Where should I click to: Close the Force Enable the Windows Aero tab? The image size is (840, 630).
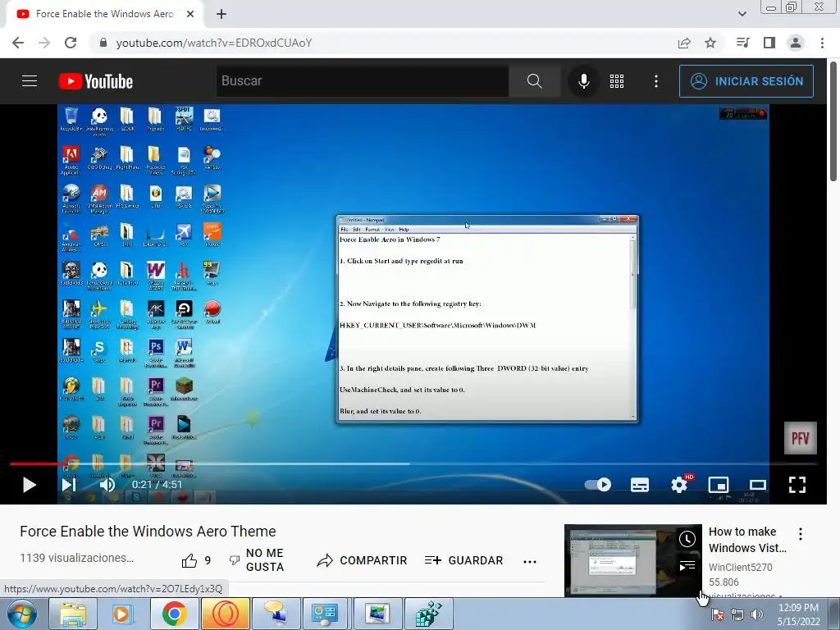pos(190,14)
